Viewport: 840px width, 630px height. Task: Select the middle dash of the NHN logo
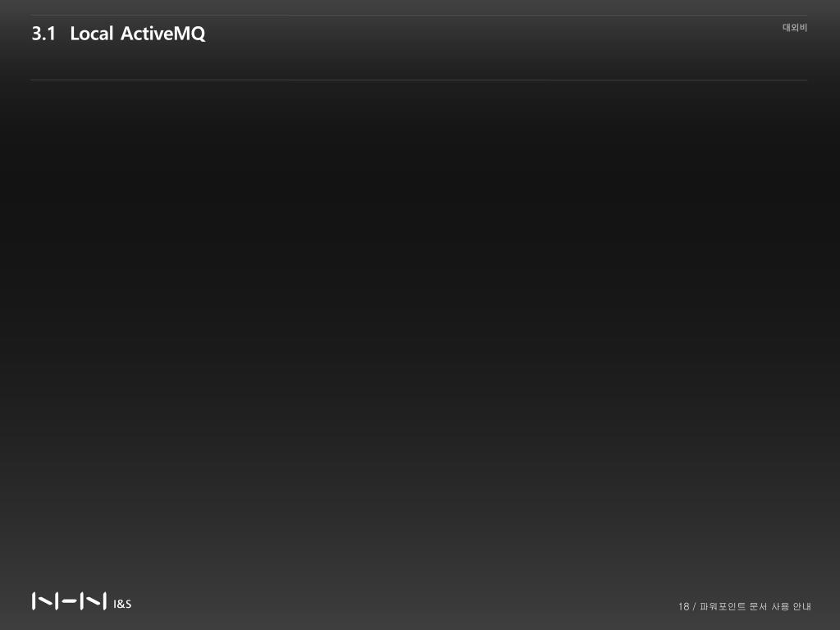coord(69,601)
